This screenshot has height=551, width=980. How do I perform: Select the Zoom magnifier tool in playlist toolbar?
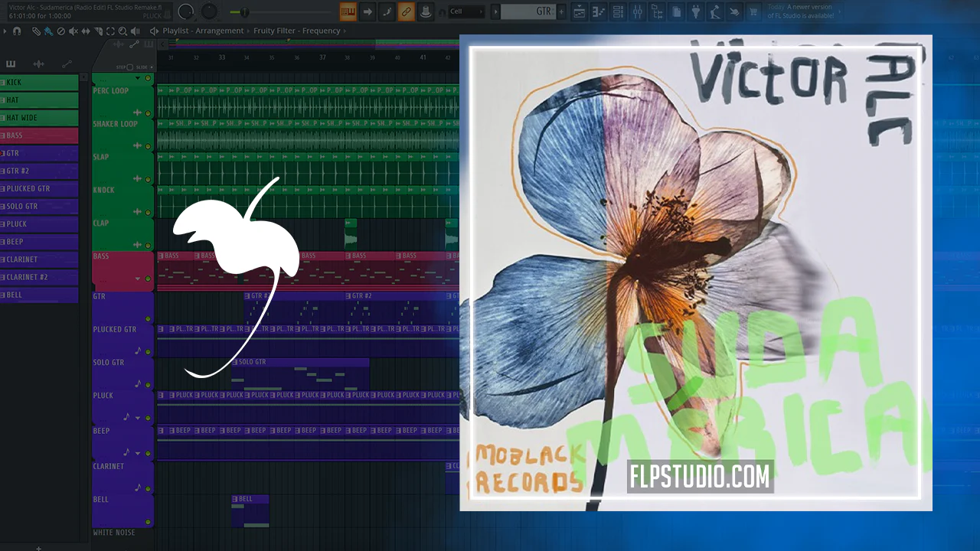[122, 31]
